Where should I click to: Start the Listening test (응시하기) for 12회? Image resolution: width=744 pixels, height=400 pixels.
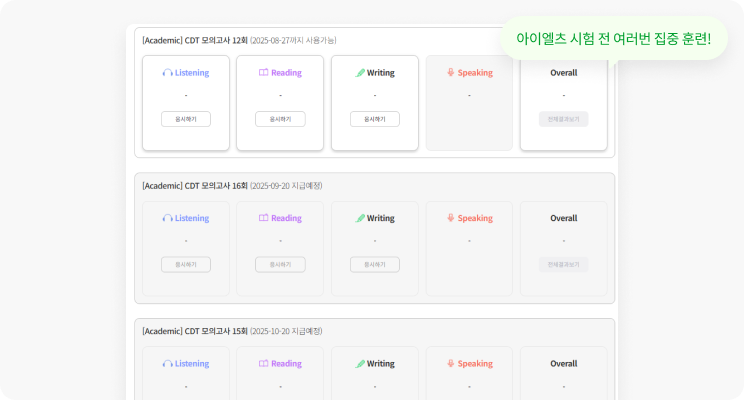tap(186, 119)
